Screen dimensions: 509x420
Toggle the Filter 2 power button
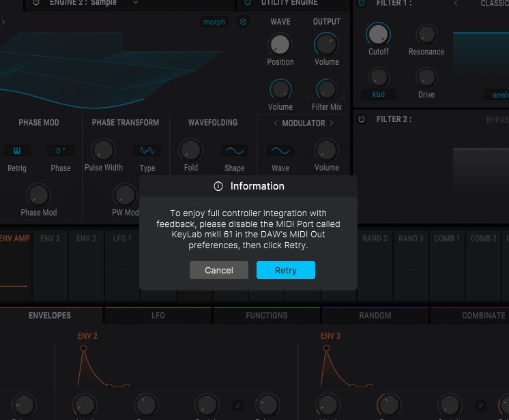pyautogui.click(x=362, y=119)
